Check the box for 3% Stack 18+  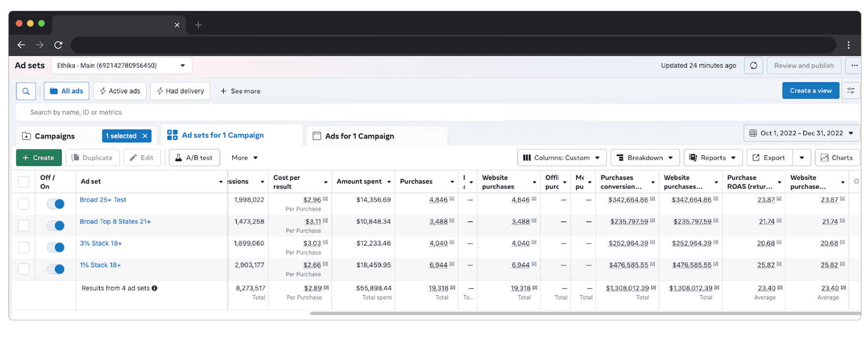24,247
